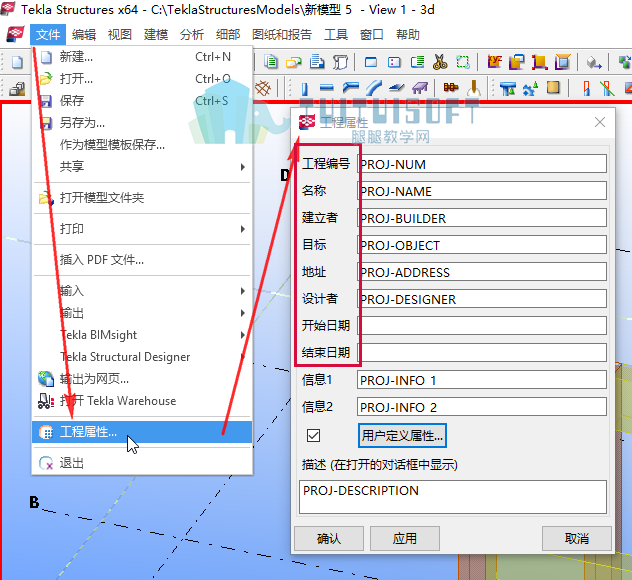632x580 pixels.
Task: Open the 文件 menu
Action: click(x=48, y=35)
